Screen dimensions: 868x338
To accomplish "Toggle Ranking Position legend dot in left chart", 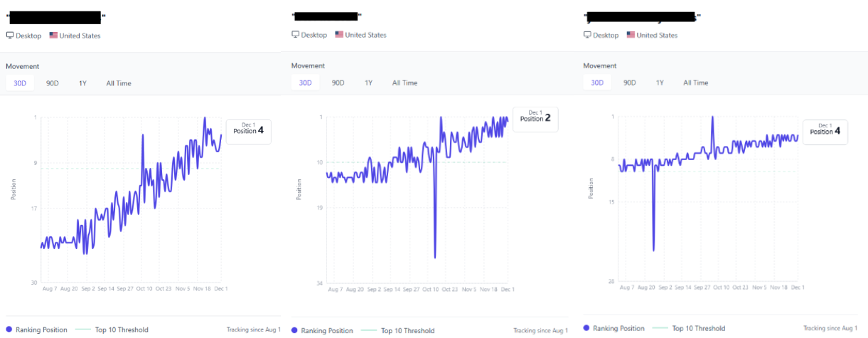I will tap(9, 330).
